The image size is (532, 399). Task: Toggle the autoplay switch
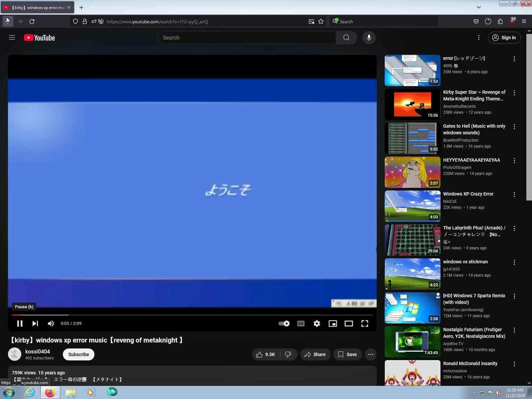284,324
